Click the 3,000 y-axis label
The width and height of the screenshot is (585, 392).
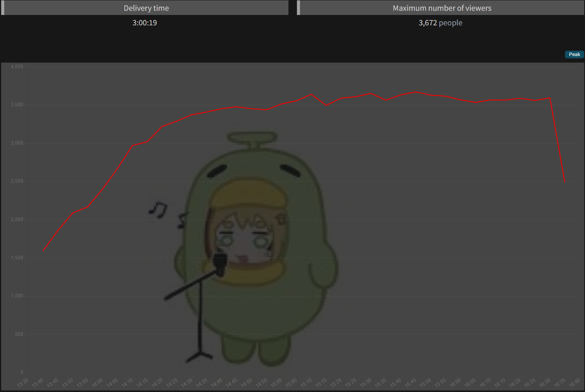[x=17, y=143]
